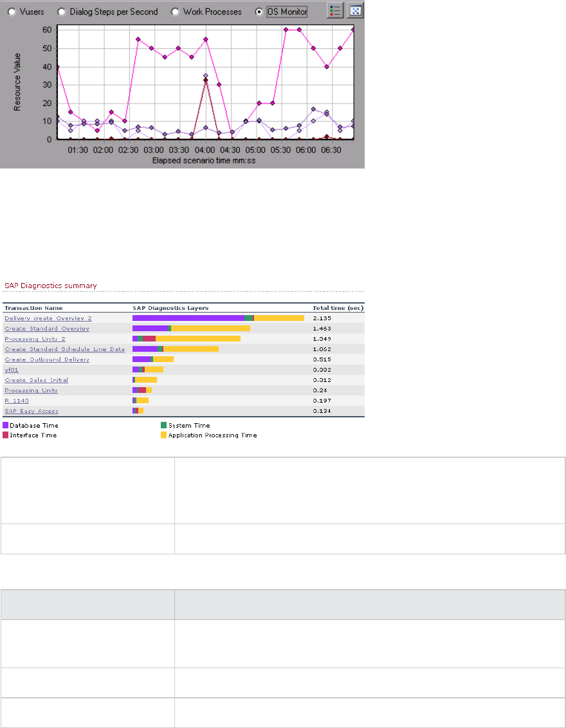This screenshot has height=728, width=566.
Task: Open Create_Sales_Initial transaction link
Action: (x=36, y=380)
